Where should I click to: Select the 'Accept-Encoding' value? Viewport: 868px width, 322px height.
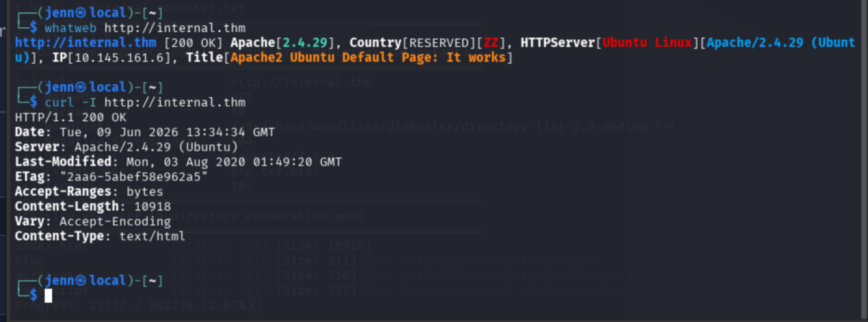pos(115,221)
